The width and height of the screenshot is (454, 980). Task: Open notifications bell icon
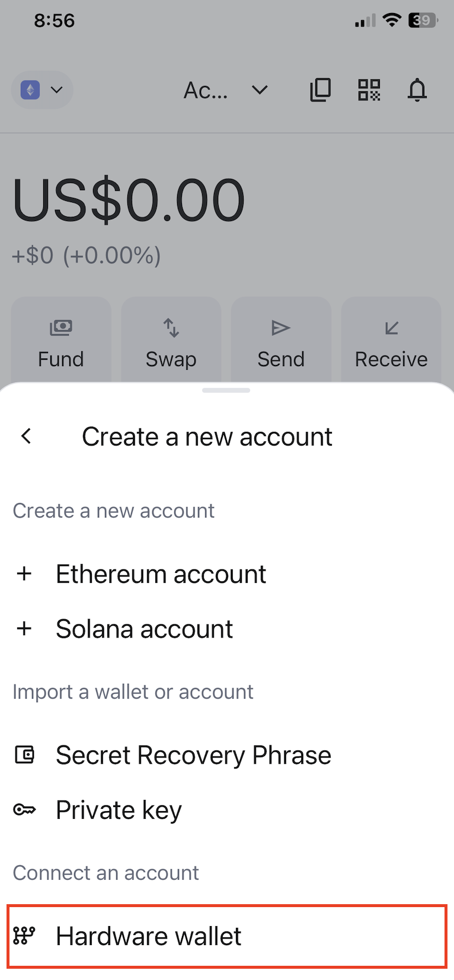point(417,90)
